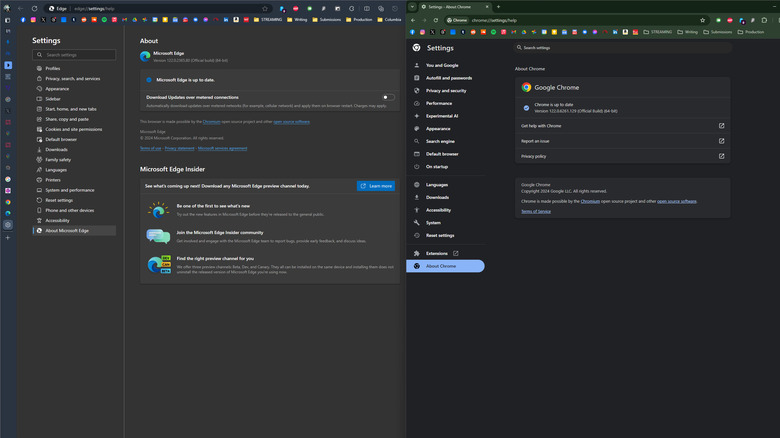780x438 pixels.
Task: Click the Learn more button for Edge Insider
Action: pos(376,186)
